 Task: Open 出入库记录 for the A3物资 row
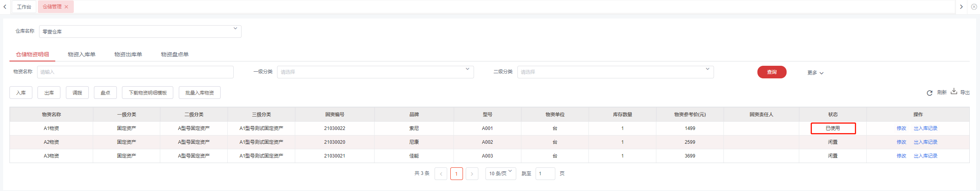(x=926, y=156)
